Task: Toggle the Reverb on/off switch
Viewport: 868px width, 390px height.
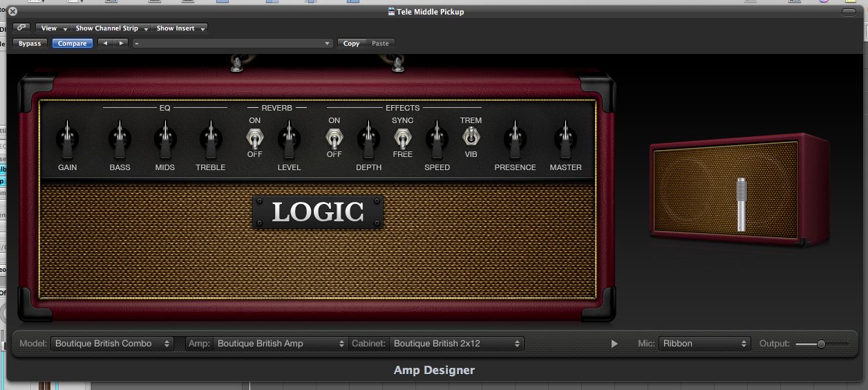Action: coord(254,138)
